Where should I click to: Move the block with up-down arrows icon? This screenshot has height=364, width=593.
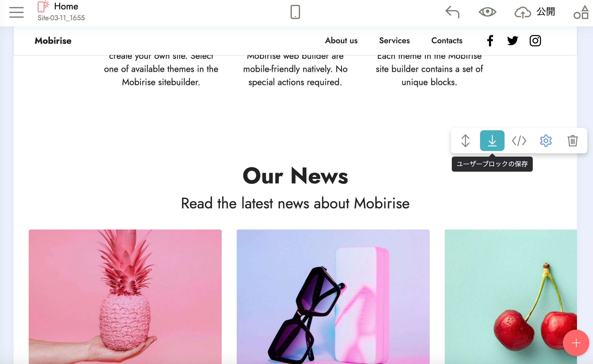tap(465, 141)
